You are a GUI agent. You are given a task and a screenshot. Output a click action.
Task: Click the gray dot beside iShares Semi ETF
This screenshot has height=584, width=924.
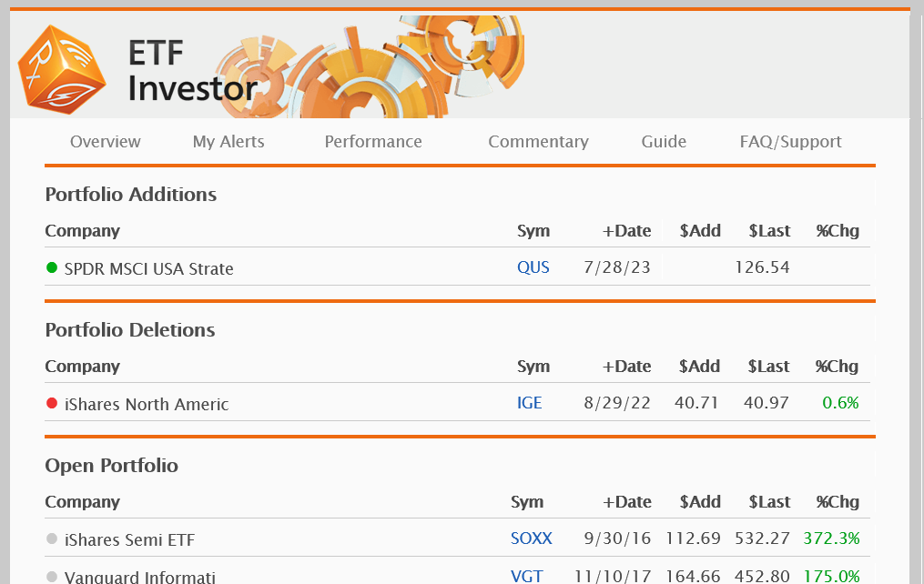coord(52,539)
